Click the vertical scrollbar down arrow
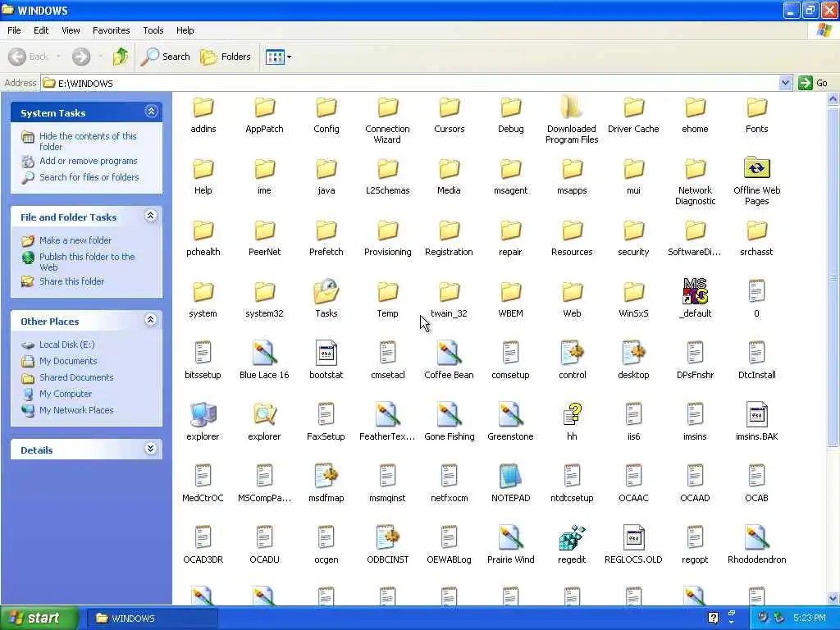The height and width of the screenshot is (630, 840). click(833, 598)
